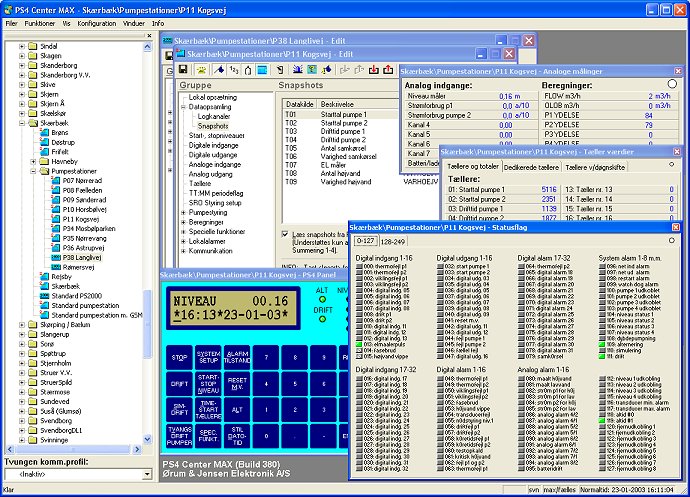Viewport: 690px width, 497px height.
Task: Switch to the Tællere v/døgnskifte tab
Action: pyautogui.click(x=595, y=167)
